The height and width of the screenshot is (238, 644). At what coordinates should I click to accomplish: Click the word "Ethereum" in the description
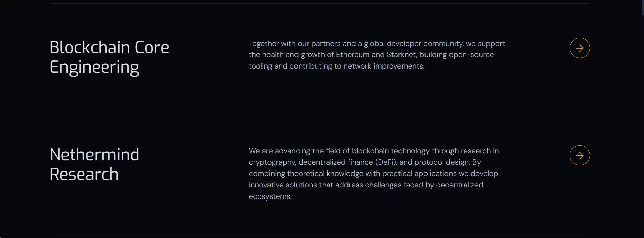pyautogui.click(x=352, y=55)
